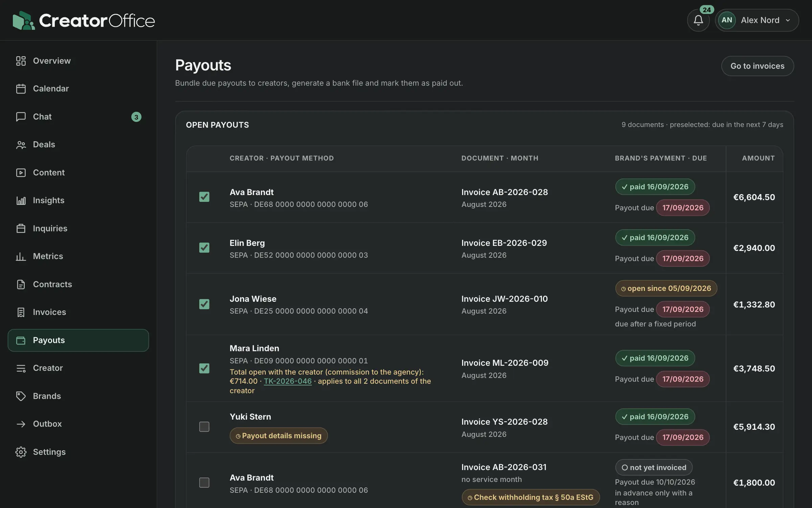Viewport: 812px width, 508px height.
Task: Click the Outbox arrow icon
Action: click(21, 424)
